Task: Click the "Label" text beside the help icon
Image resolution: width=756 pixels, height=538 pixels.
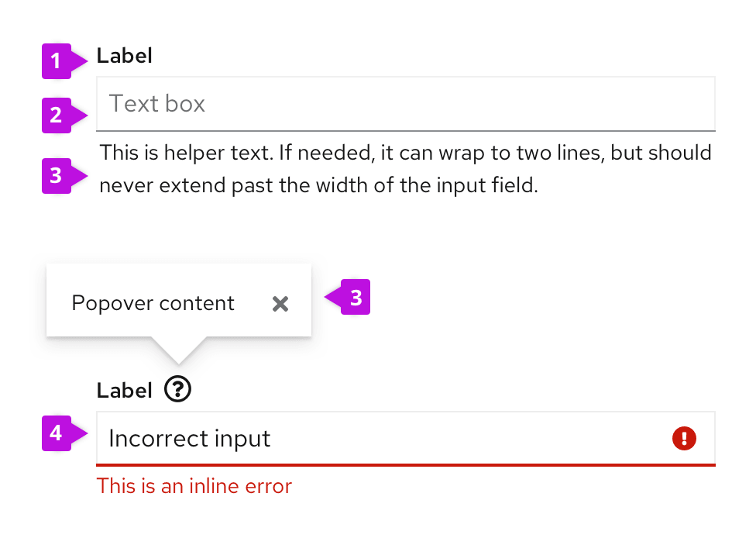Action: pos(125,390)
